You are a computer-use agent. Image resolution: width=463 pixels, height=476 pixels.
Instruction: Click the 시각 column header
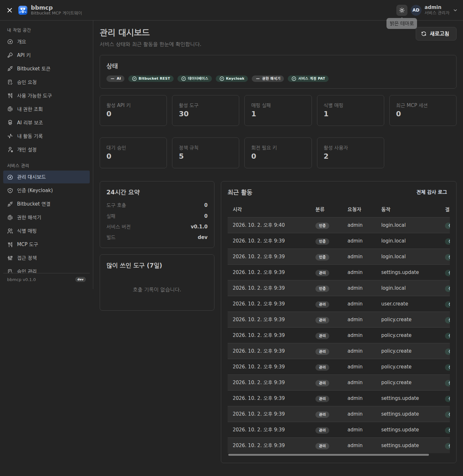(x=237, y=209)
